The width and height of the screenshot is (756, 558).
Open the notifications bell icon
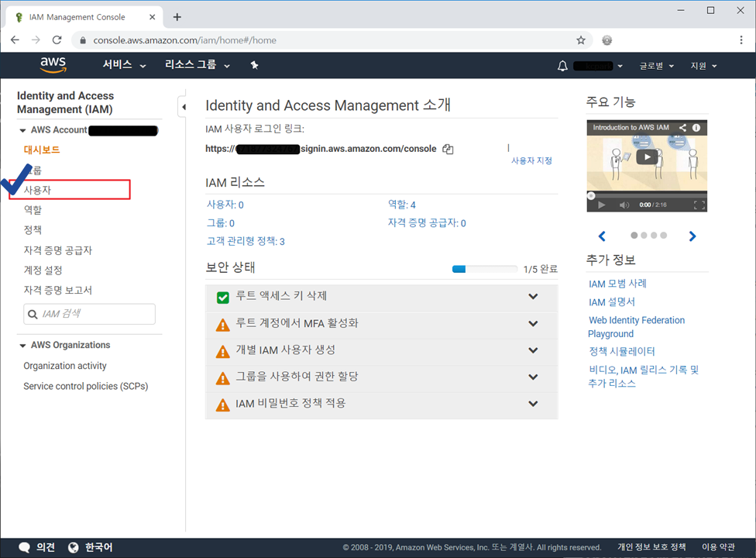point(562,66)
